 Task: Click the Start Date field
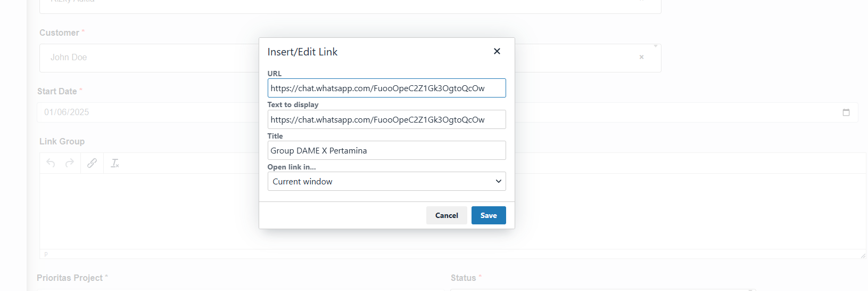pyautogui.click(x=149, y=112)
